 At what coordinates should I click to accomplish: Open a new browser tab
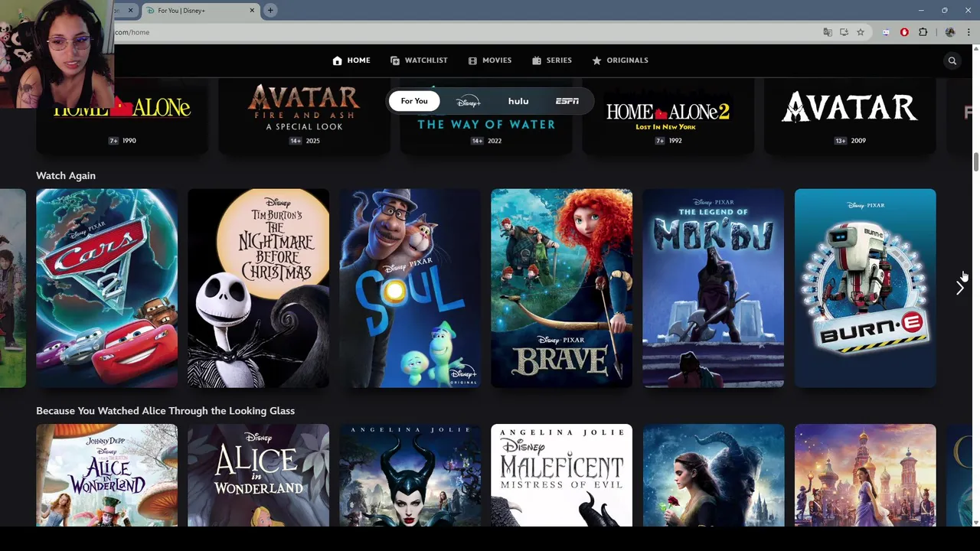click(x=270, y=10)
